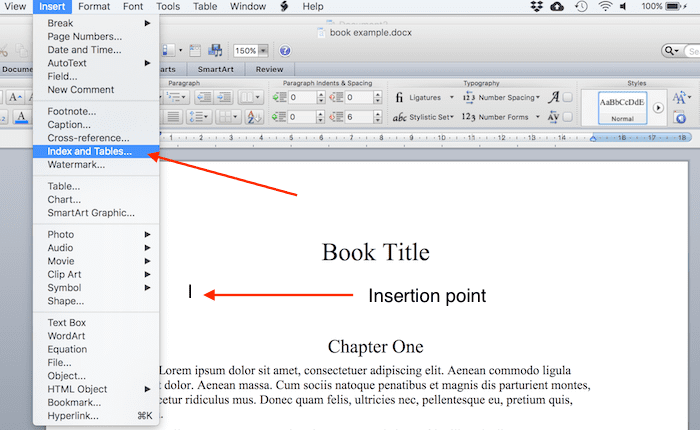
Task: Choose Page Numbers from Insert menu
Action: [96, 37]
